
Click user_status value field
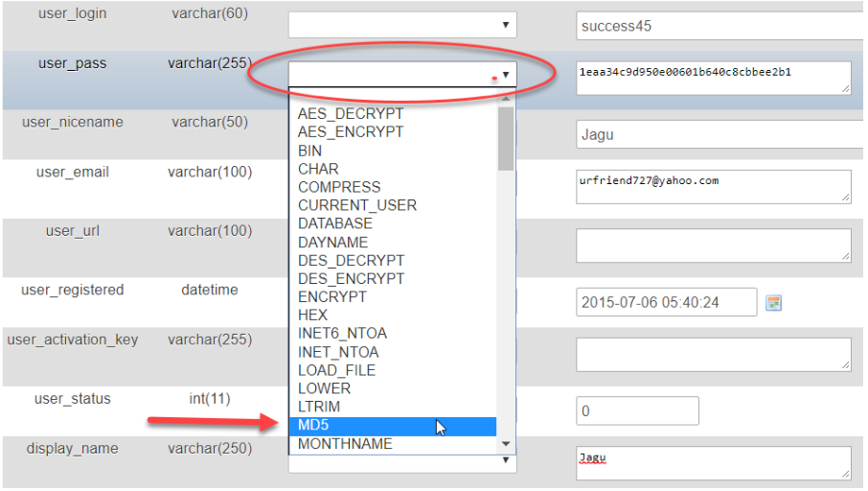[637, 411]
